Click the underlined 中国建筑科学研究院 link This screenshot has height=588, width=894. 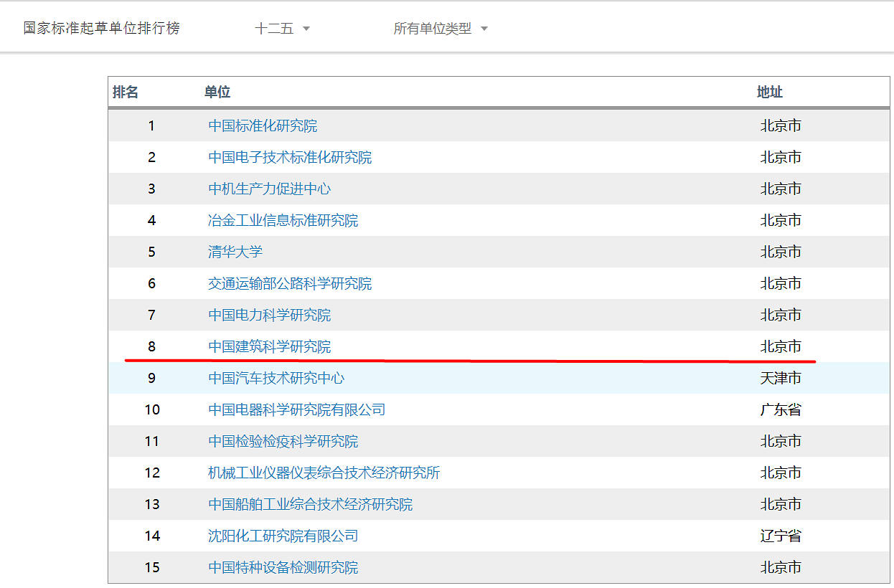point(270,346)
